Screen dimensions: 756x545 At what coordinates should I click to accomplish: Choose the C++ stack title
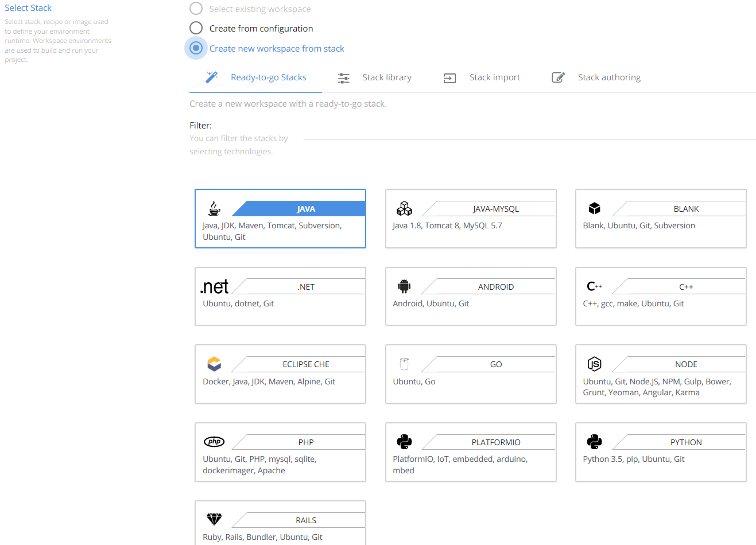686,287
